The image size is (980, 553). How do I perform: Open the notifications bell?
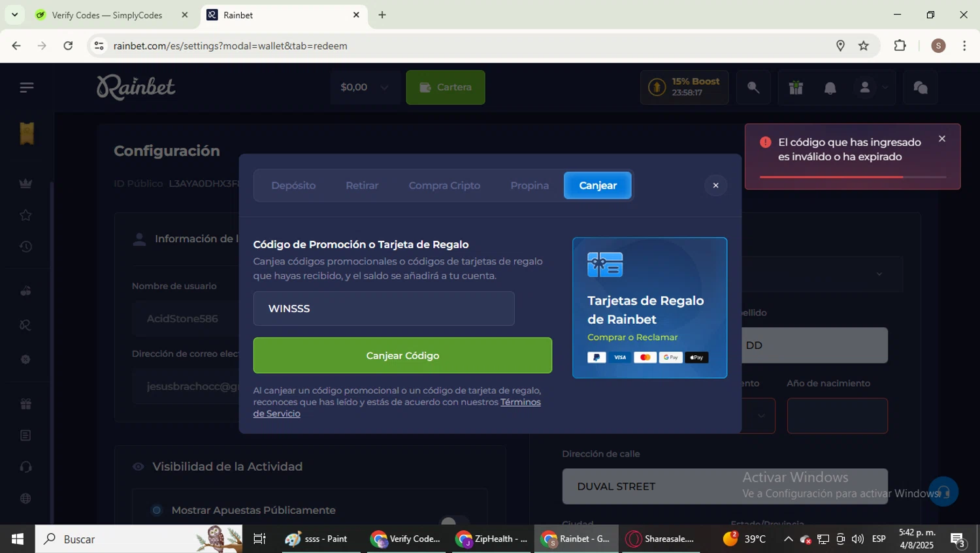[830, 87]
